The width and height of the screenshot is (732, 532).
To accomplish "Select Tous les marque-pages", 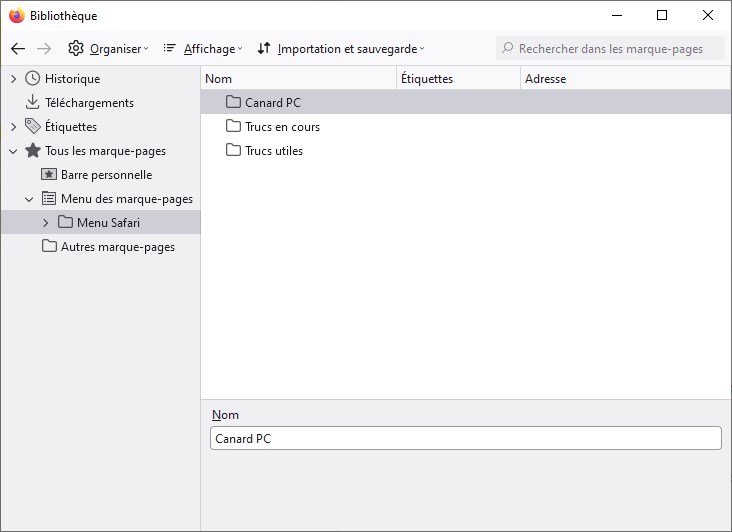I will coord(106,151).
